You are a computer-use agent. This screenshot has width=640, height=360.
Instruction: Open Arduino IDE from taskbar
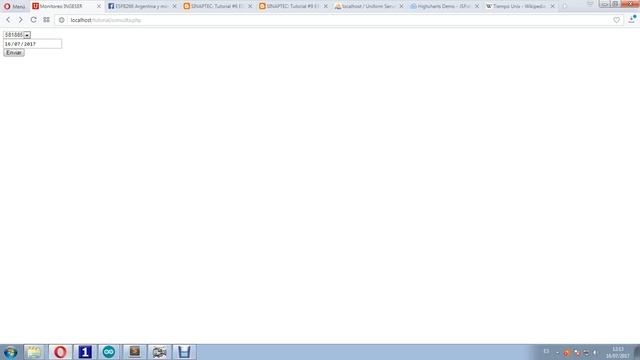[109, 352]
